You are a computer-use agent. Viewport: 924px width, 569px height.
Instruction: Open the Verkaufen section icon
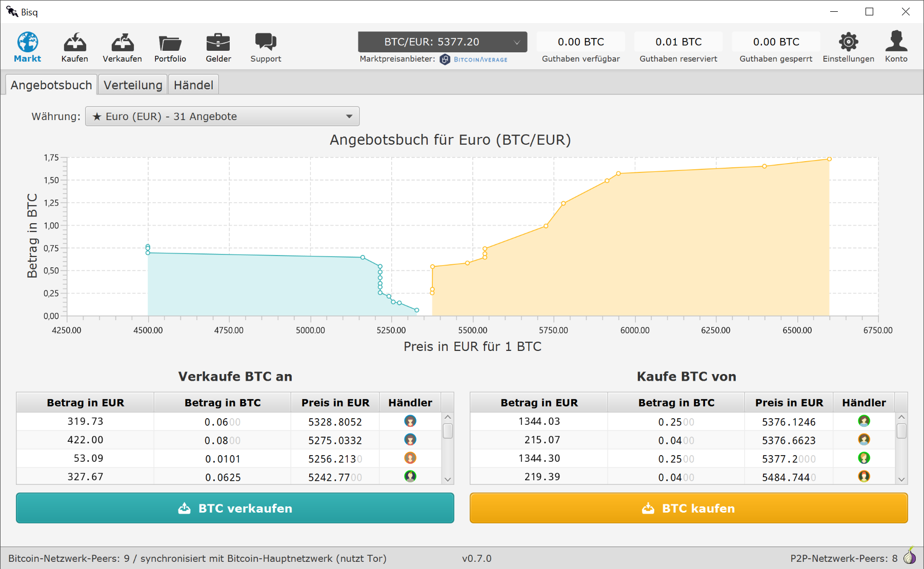123,42
